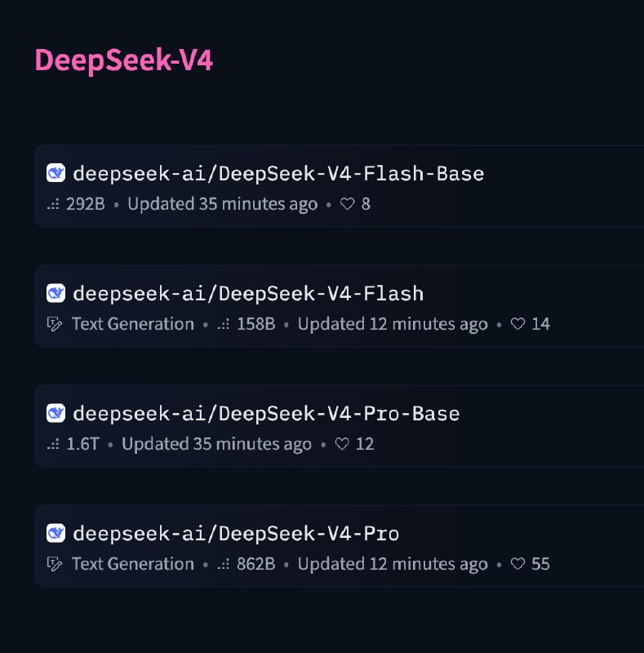The image size is (644, 653).
Task: Click the DeepSeek logo icon on DeepSeek-V4-Pro card
Action: click(x=56, y=532)
